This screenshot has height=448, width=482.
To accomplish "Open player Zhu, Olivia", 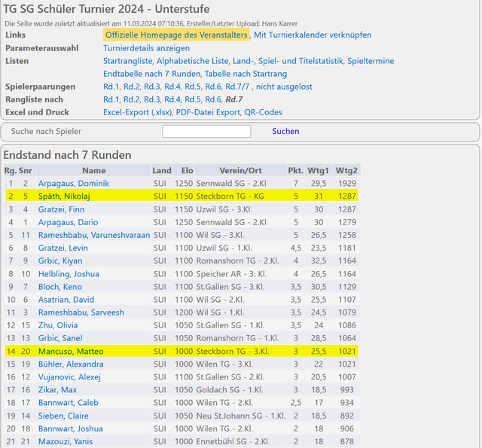I will [58, 325].
